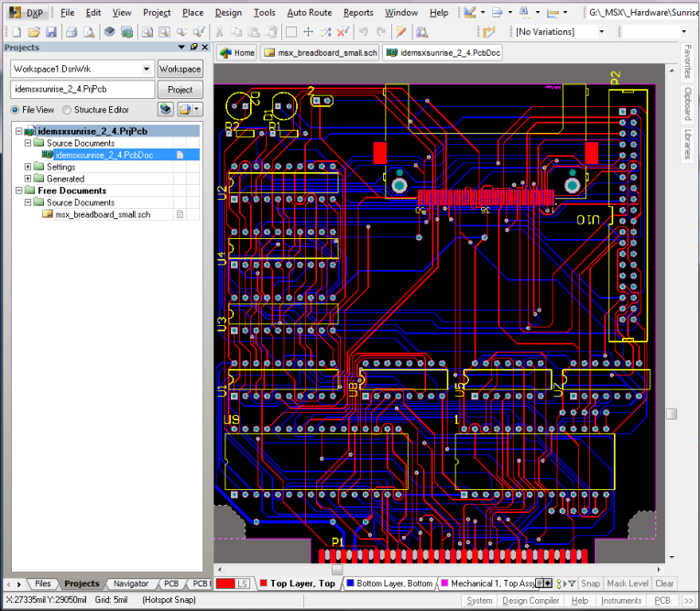700x611 pixels.
Task: Select msx_breadboard_small.sch in project tree
Action: tap(103, 214)
